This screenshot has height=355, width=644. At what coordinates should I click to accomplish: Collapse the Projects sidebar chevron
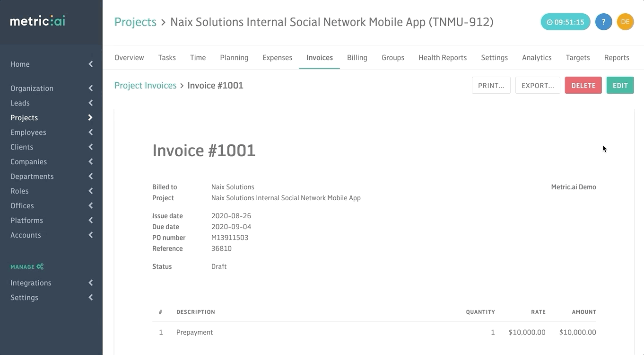90,117
